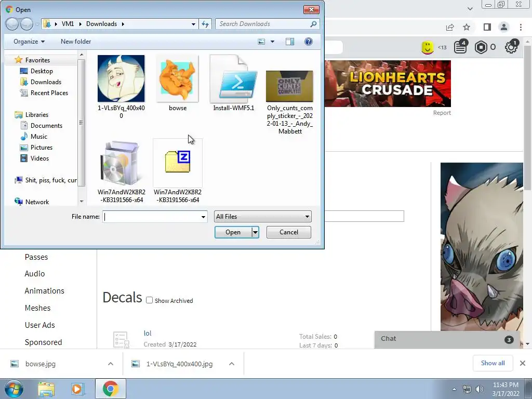Expand the Open button split arrow

pos(255,232)
